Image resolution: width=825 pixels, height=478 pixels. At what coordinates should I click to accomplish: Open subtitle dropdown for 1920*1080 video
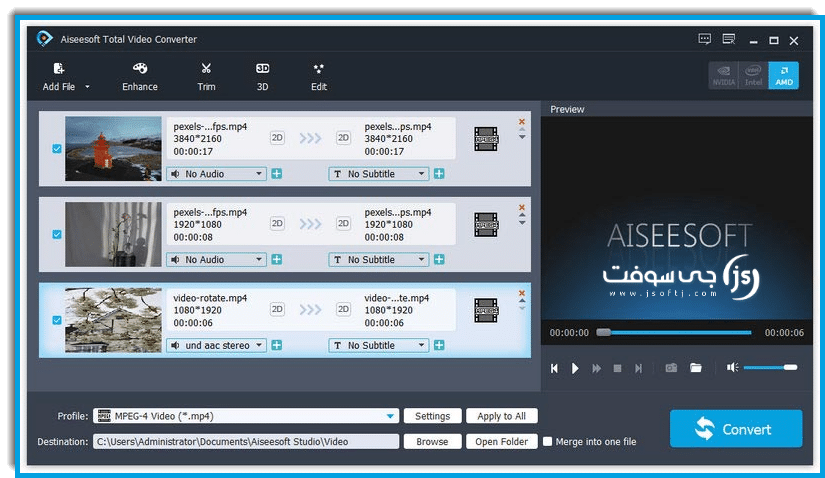point(378,260)
